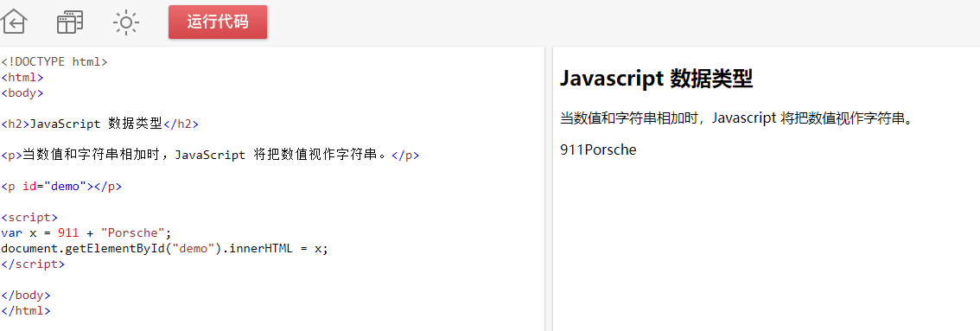Click the paragraph code line about 当数值和字符串相加时
980x331 pixels.
click(x=210, y=155)
